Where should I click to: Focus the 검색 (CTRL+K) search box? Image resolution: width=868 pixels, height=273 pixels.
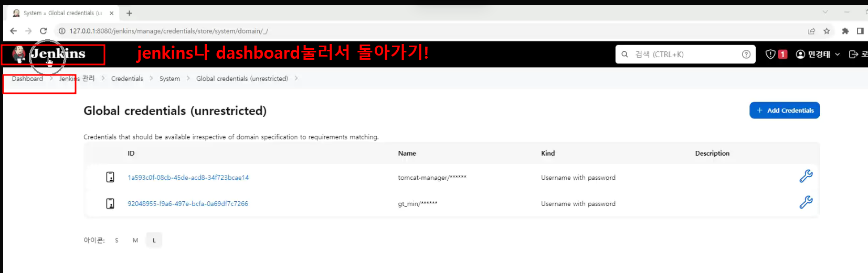coord(685,54)
